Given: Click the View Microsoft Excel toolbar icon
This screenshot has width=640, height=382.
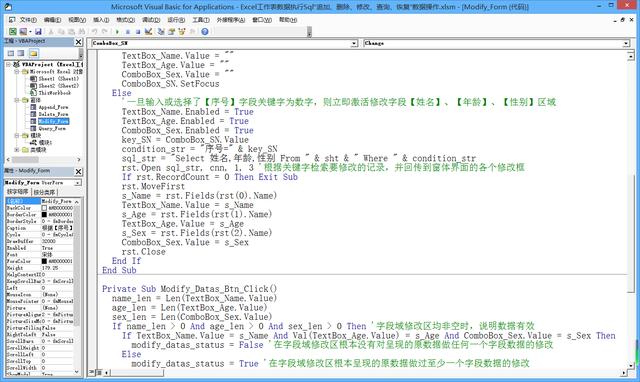Looking at the screenshot, I should (x=13, y=31).
